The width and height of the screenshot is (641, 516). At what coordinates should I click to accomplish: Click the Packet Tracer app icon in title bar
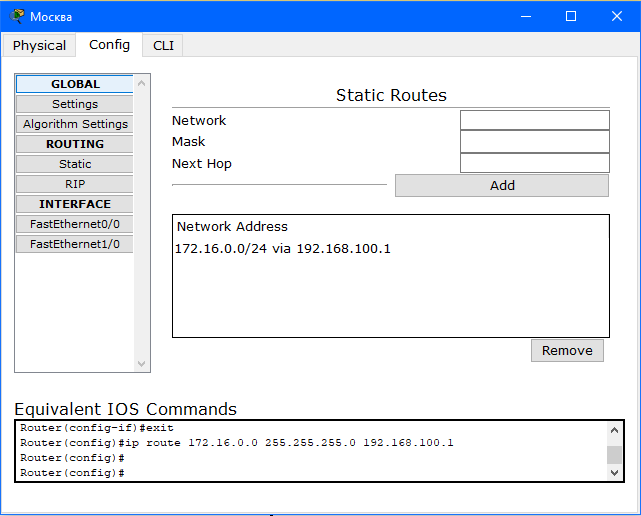tap(17, 16)
